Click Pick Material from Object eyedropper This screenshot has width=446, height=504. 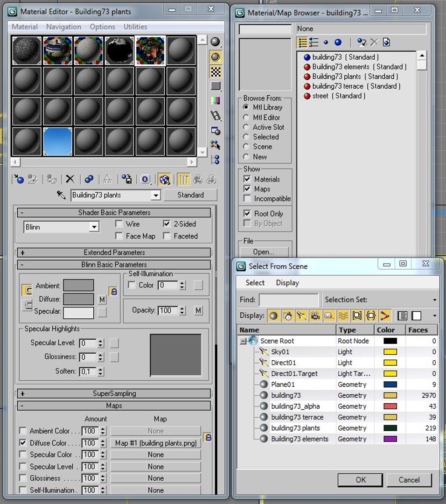61,195
